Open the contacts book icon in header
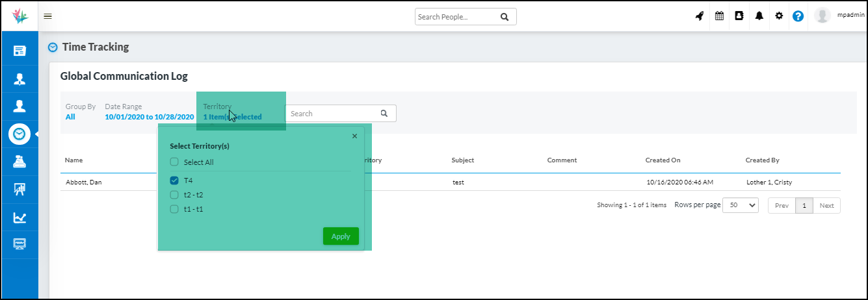This screenshot has height=300, width=868. pyautogui.click(x=739, y=16)
